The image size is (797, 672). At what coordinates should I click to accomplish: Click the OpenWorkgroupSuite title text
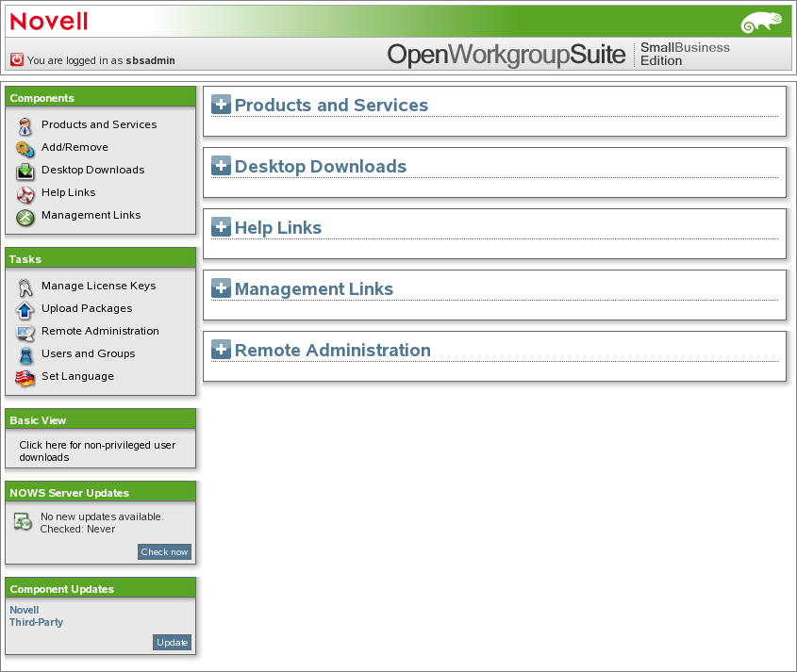(506, 55)
